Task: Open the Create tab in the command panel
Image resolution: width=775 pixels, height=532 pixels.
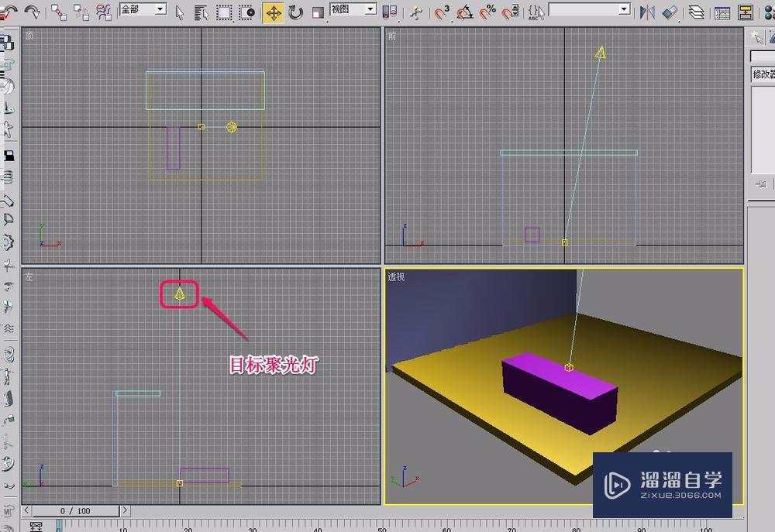Action: click(x=756, y=36)
